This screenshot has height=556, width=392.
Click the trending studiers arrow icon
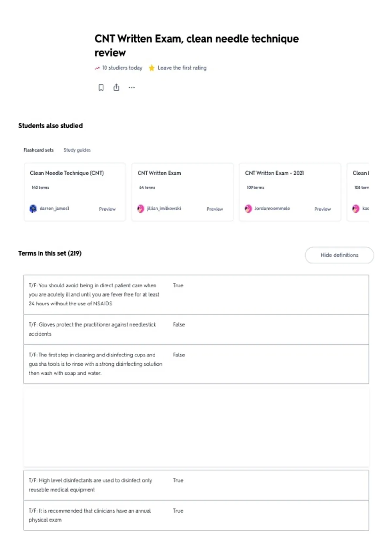pyautogui.click(x=97, y=68)
